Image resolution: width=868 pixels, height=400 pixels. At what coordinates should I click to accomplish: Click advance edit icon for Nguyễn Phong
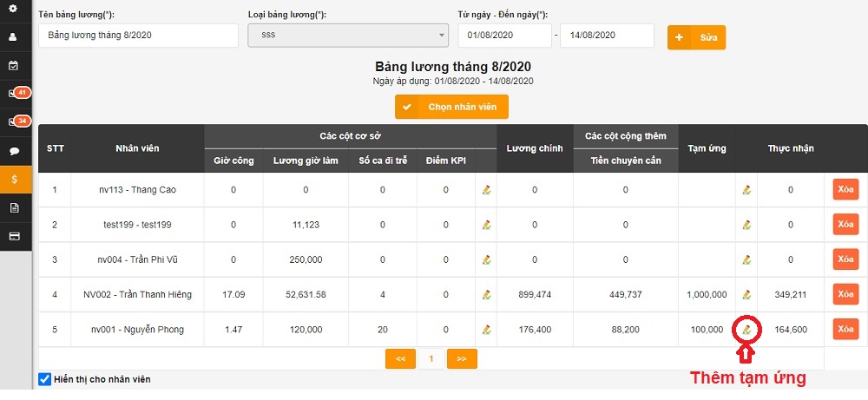coord(746,330)
